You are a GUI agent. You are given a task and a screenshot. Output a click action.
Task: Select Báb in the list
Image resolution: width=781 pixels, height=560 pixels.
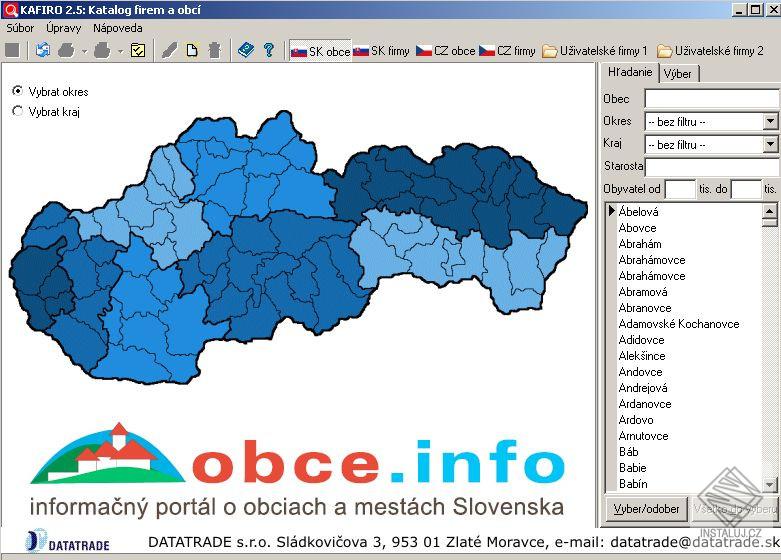[x=629, y=451]
